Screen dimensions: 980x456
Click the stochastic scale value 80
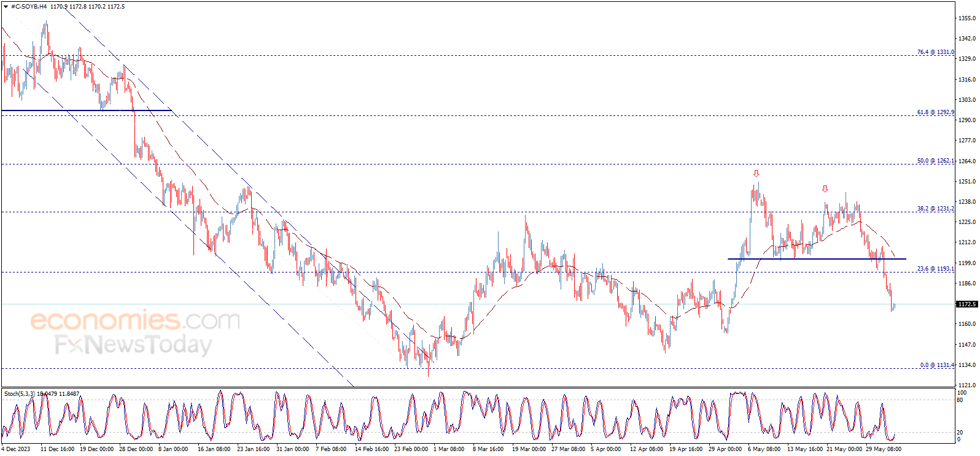[960, 400]
